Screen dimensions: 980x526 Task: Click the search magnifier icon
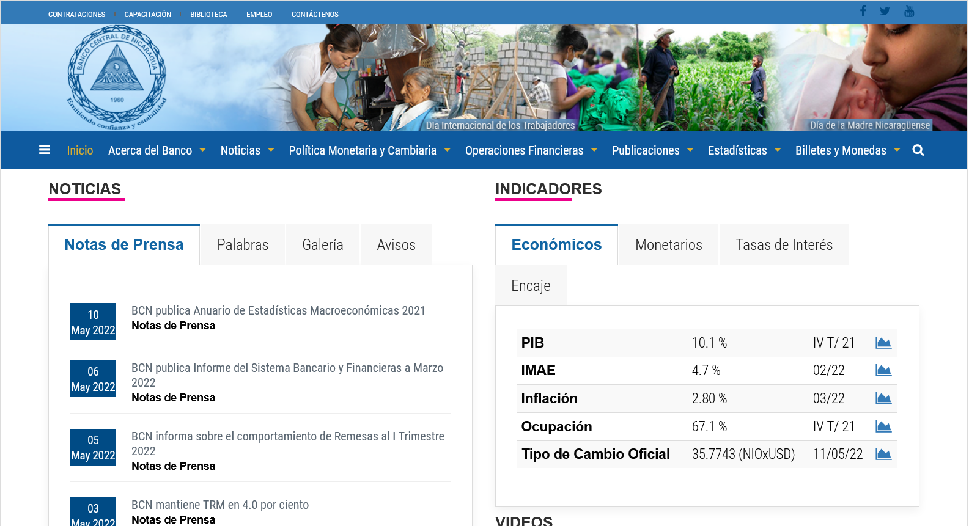[918, 150]
